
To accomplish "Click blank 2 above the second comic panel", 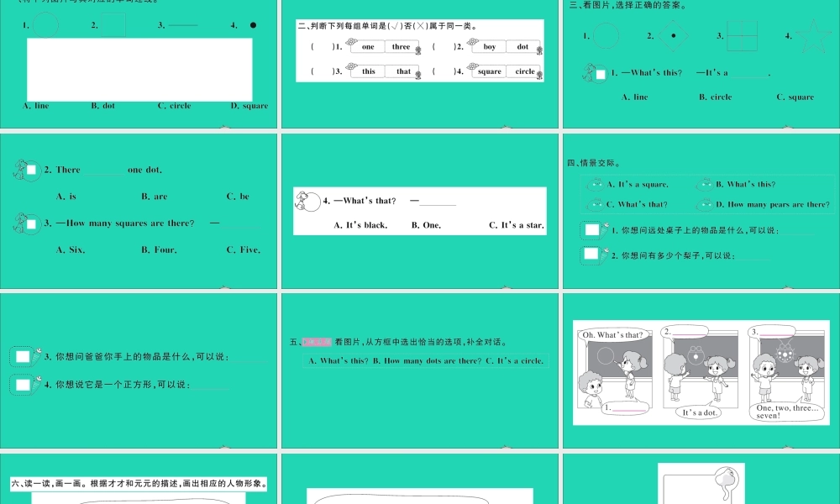I will pos(685,333).
